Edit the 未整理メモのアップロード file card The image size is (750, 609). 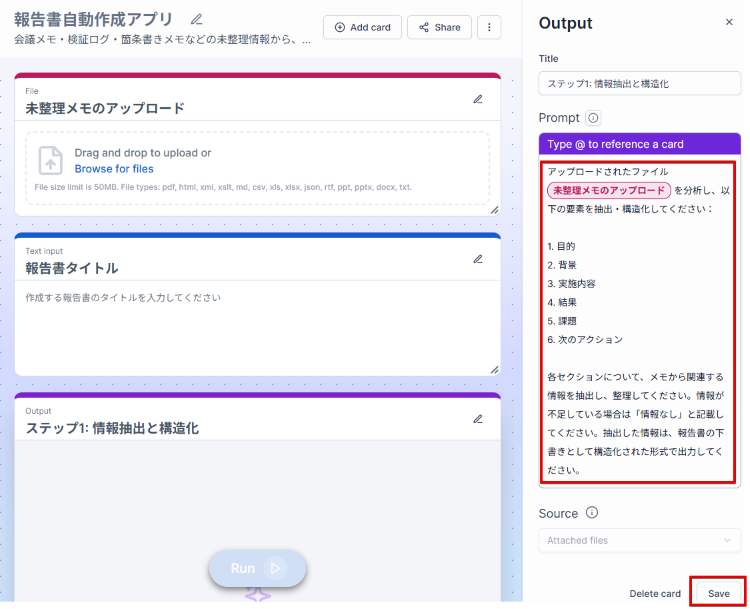click(478, 99)
